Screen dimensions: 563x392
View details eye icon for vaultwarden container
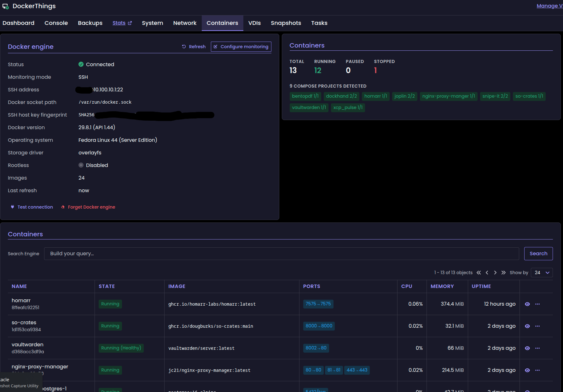[527, 348]
